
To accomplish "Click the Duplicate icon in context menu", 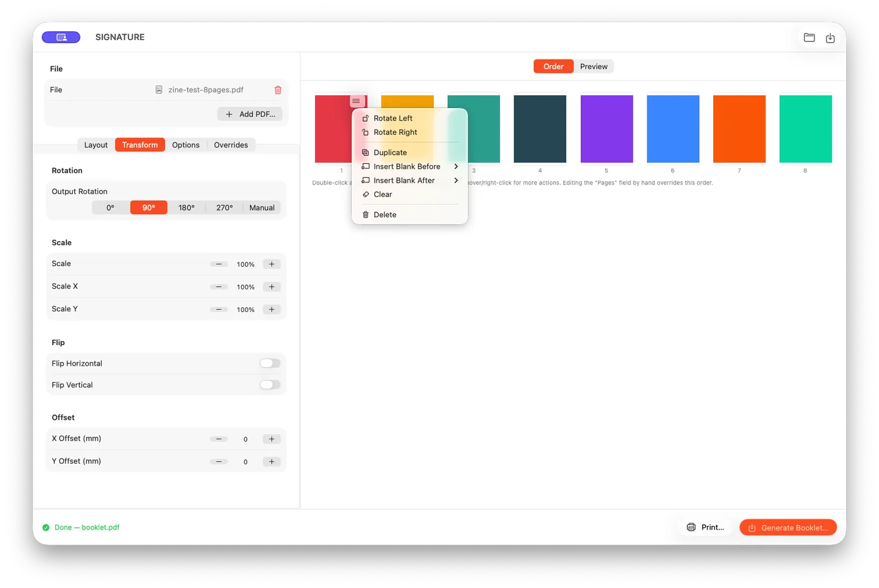I will point(365,152).
